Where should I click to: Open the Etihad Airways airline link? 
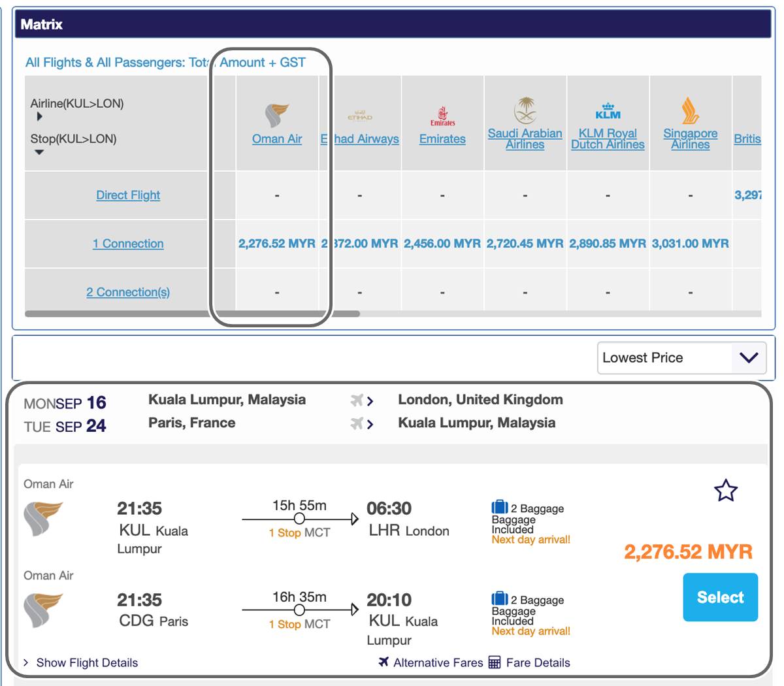pyautogui.click(x=360, y=139)
